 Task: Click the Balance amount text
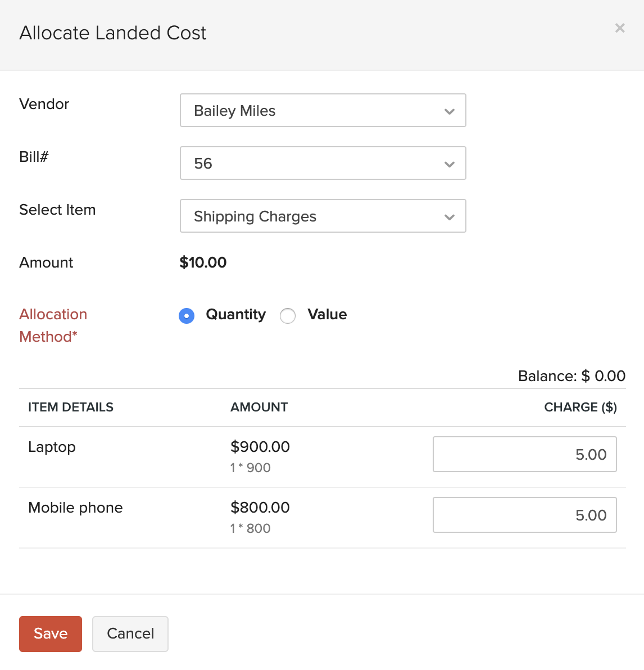pos(572,376)
